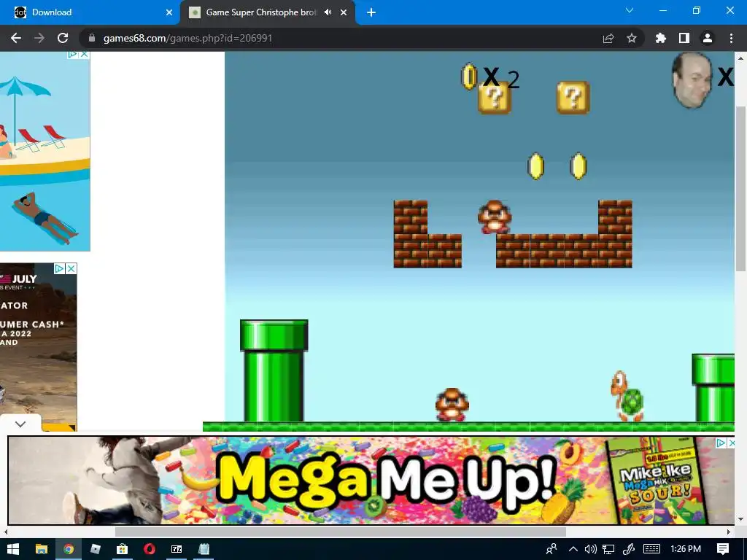Open the Chrome profile avatar icon
This screenshot has height=560, width=747.
(x=708, y=38)
